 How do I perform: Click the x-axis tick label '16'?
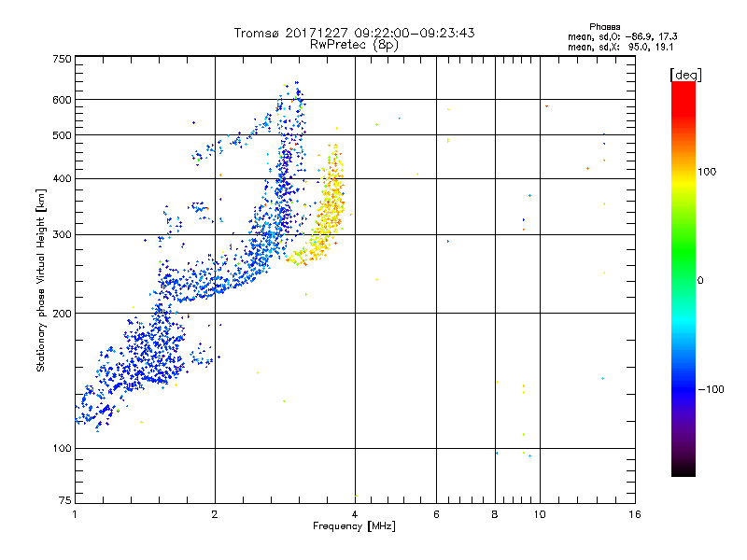pyautogui.click(x=635, y=514)
